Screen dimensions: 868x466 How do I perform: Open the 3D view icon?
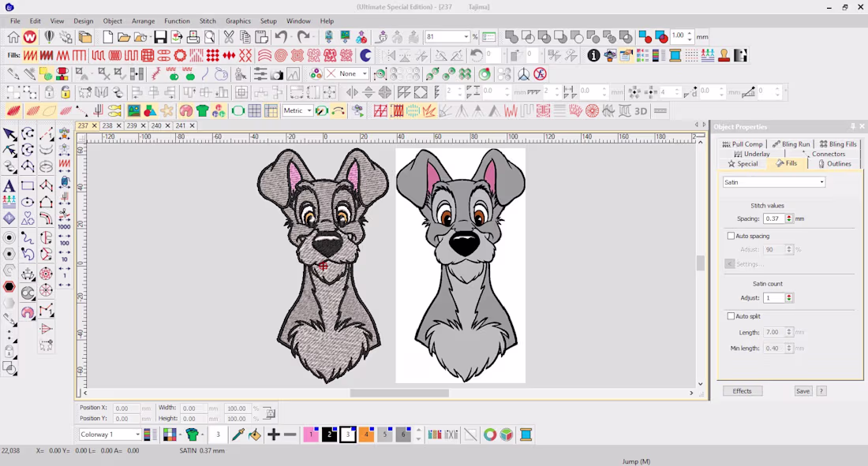tap(641, 111)
